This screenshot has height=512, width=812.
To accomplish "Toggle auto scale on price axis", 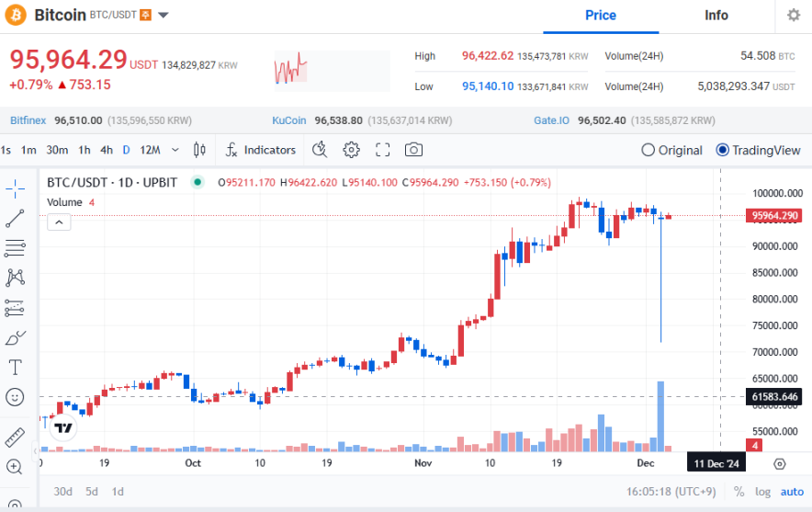I will pos(791,491).
